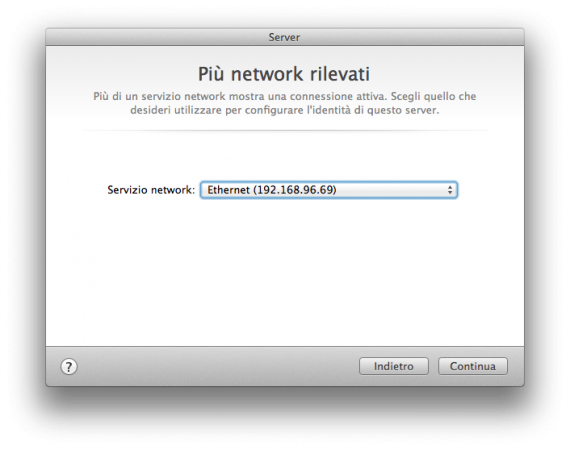Click the gray bottom bar between help and Indietro
The width and height of the screenshot is (570, 450).
(x=218, y=366)
